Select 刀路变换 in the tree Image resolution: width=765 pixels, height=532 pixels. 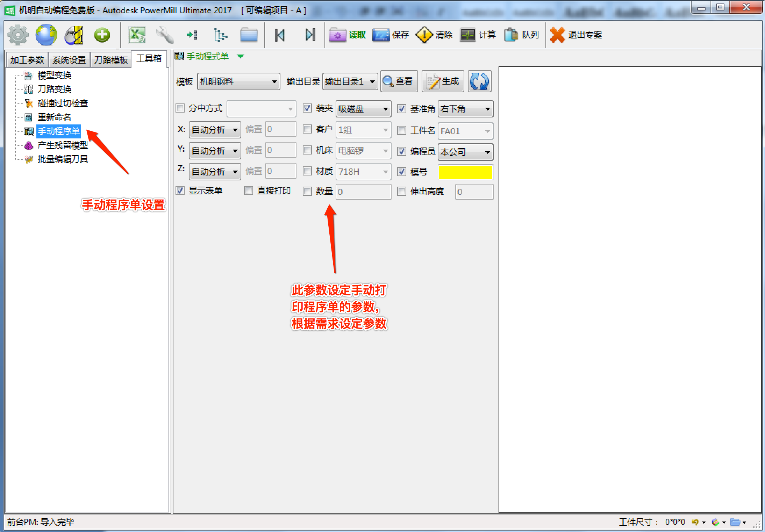tap(54, 89)
